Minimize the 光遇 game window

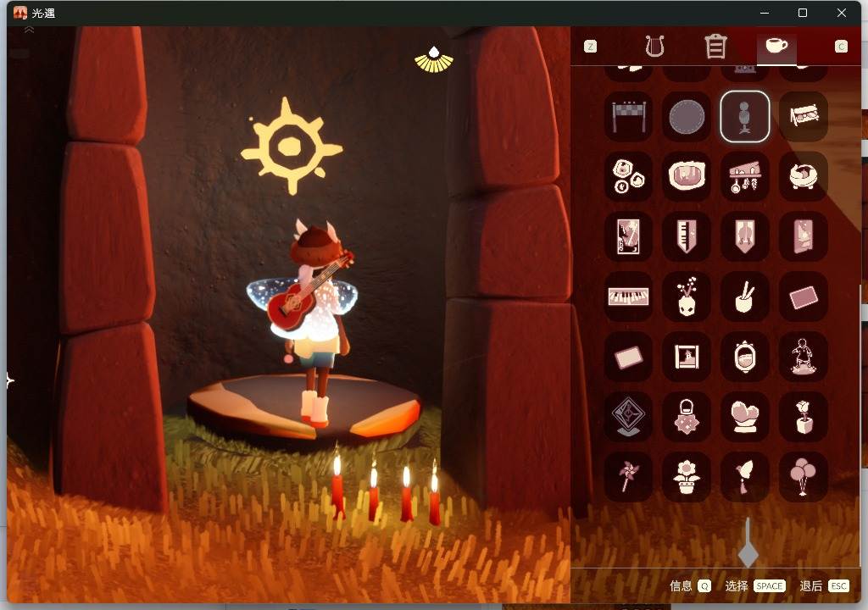point(765,13)
